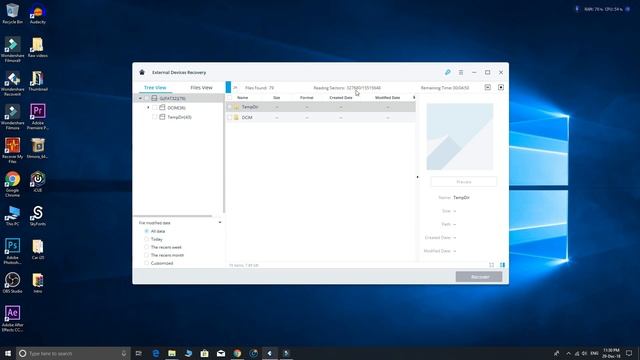Image resolution: width=640 pixels, height=360 pixels.
Task: Click the TempDir row in the file list
Action: [321, 107]
